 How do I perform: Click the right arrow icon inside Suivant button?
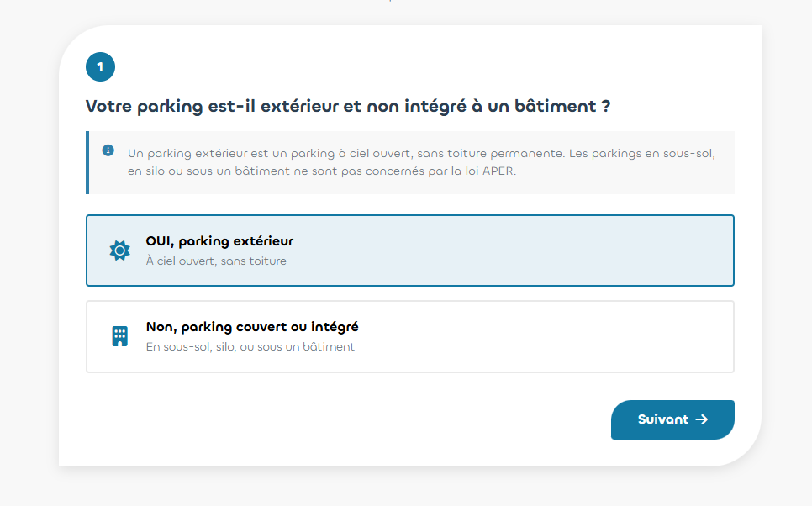coord(702,419)
